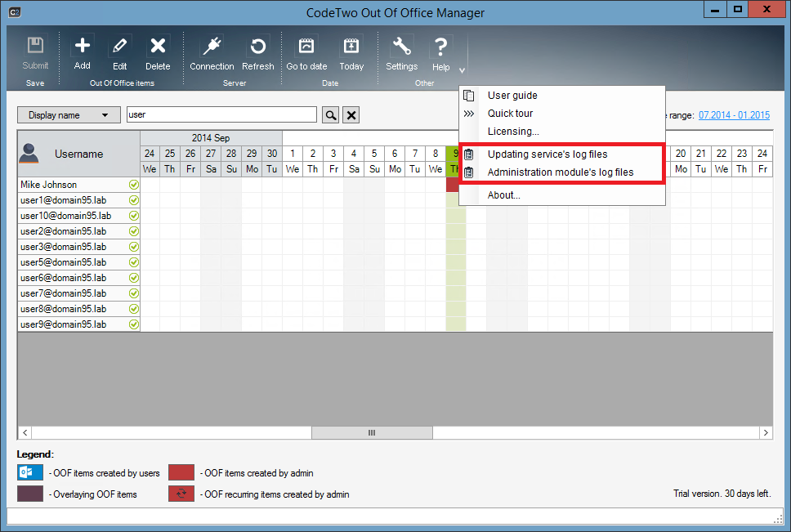Viewport: 791px width, 532px height.
Task: Click 'Trial version. 30 days left.' text
Action: 722,493
